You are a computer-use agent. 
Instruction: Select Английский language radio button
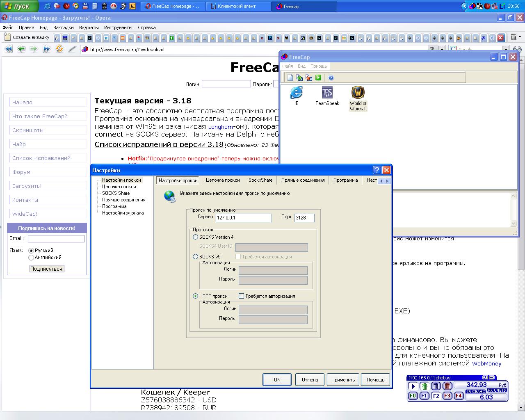(31, 258)
